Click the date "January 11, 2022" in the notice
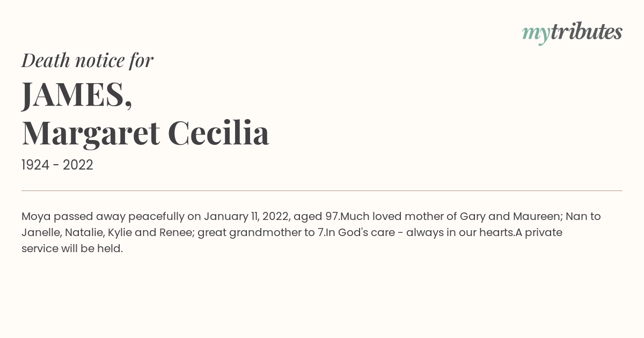This screenshot has height=338, width=644. tap(246, 217)
